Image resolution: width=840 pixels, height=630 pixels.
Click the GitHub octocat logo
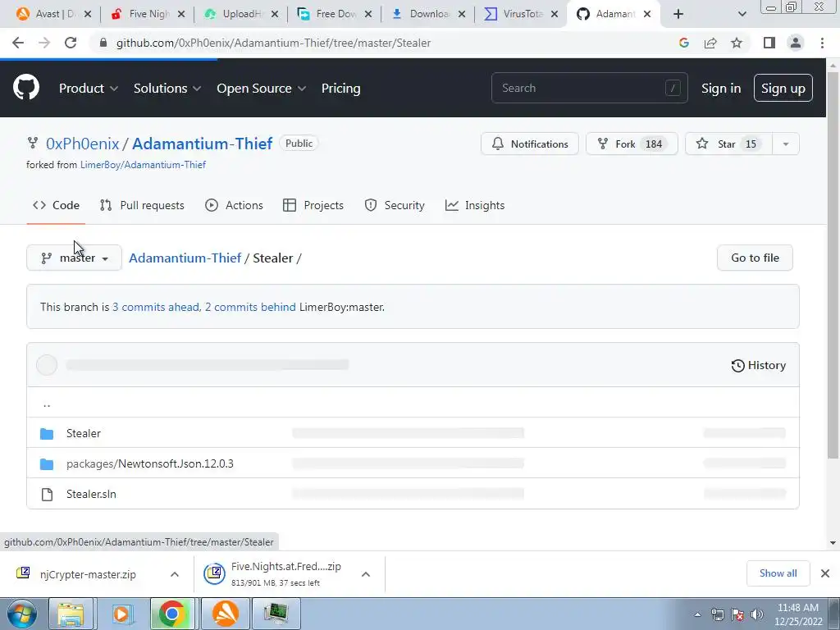click(x=26, y=88)
